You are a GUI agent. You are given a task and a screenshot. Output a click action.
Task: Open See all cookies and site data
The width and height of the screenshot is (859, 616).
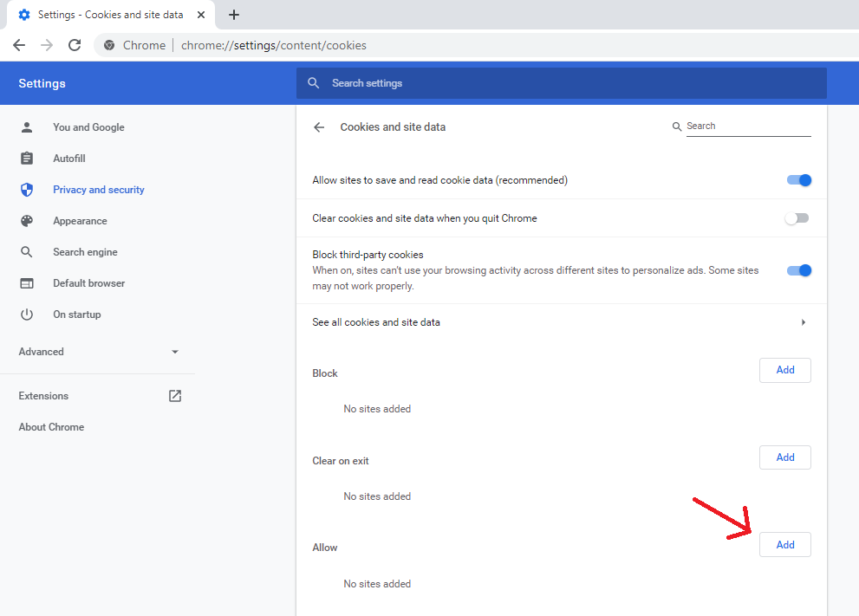[561, 322]
